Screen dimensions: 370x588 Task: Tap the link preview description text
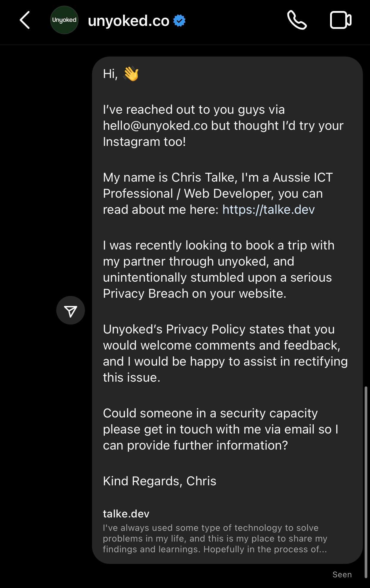point(215,539)
